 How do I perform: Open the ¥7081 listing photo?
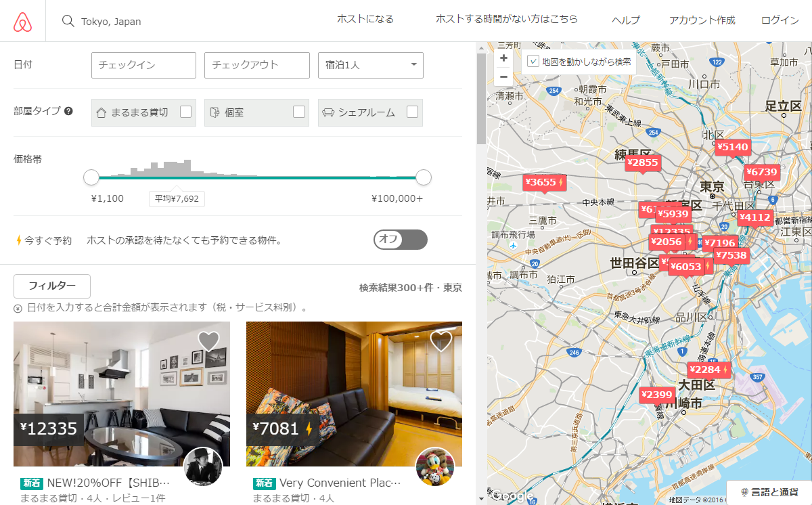[354, 394]
